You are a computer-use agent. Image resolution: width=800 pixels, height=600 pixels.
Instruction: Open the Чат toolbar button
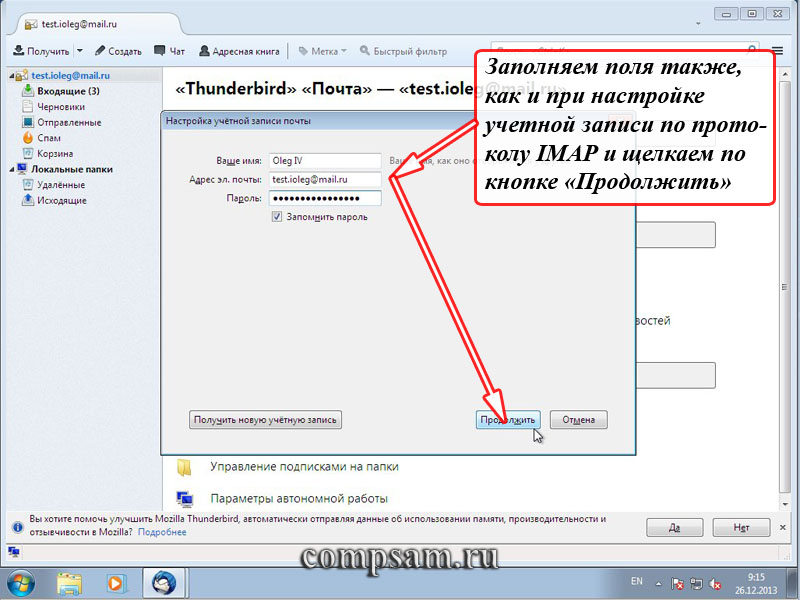tap(169, 51)
